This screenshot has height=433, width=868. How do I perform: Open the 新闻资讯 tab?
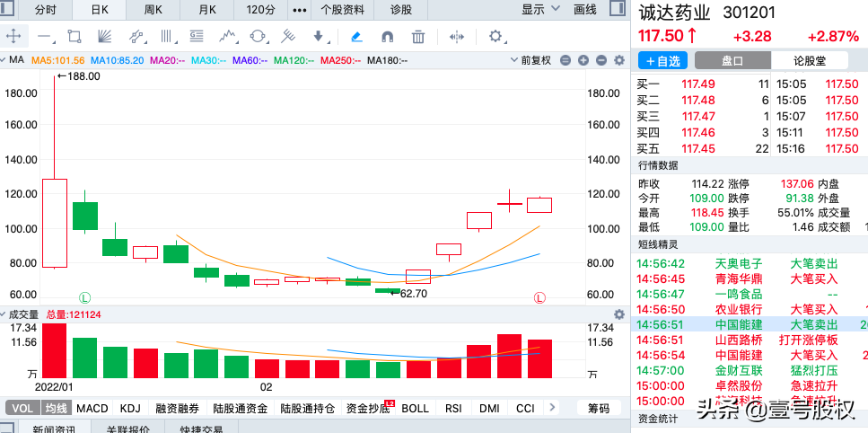click(x=55, y=429)
